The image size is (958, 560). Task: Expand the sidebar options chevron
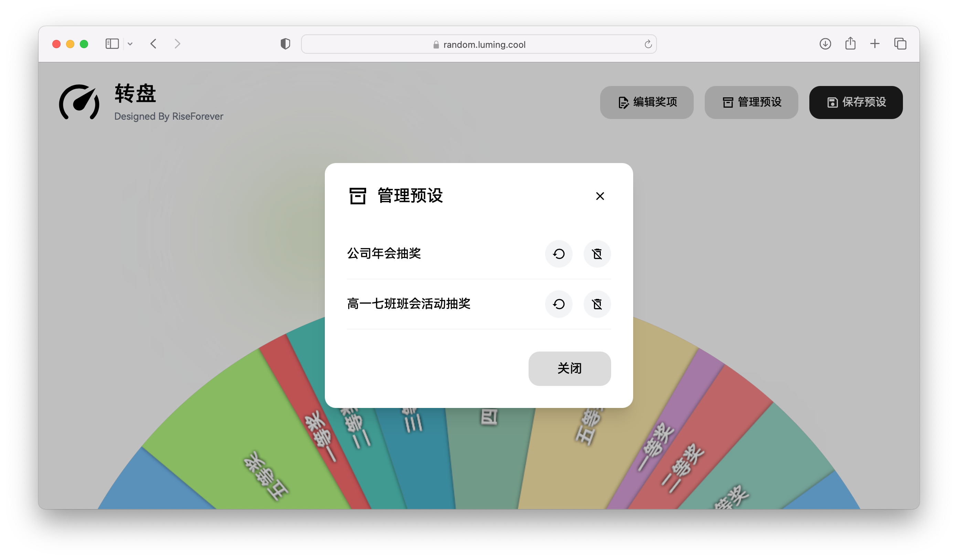(130, 44)
